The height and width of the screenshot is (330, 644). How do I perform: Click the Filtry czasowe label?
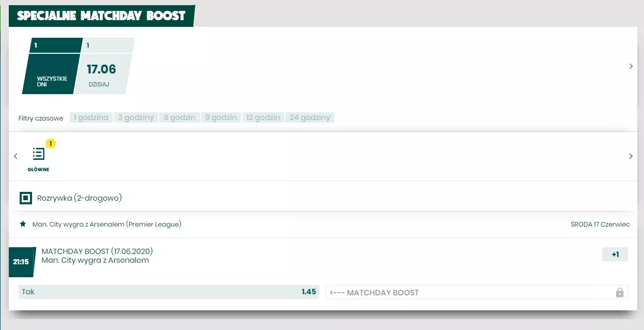[41, 118]
